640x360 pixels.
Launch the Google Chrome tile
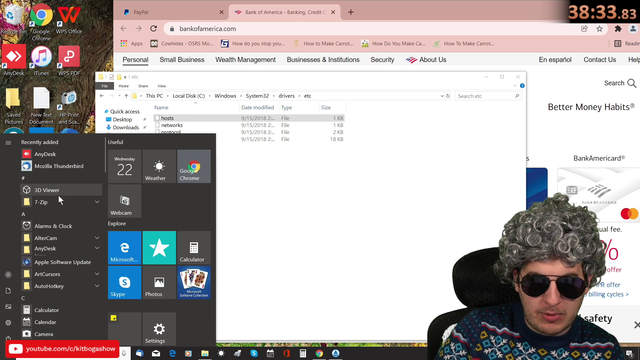194,166
